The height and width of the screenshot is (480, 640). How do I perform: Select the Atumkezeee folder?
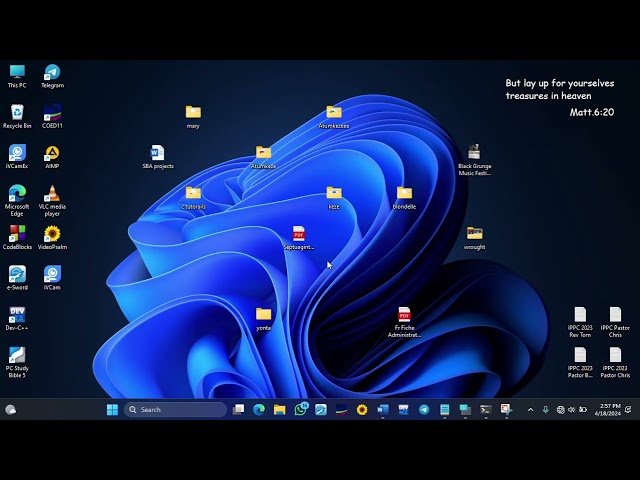[334, 117]
